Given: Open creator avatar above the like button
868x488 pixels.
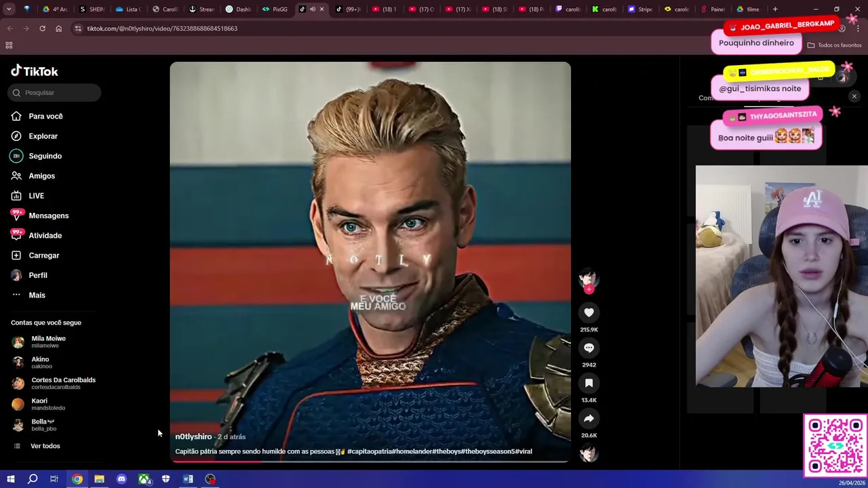Looking at the screenshot, I should pyautogui.click(x=588, y=277).
